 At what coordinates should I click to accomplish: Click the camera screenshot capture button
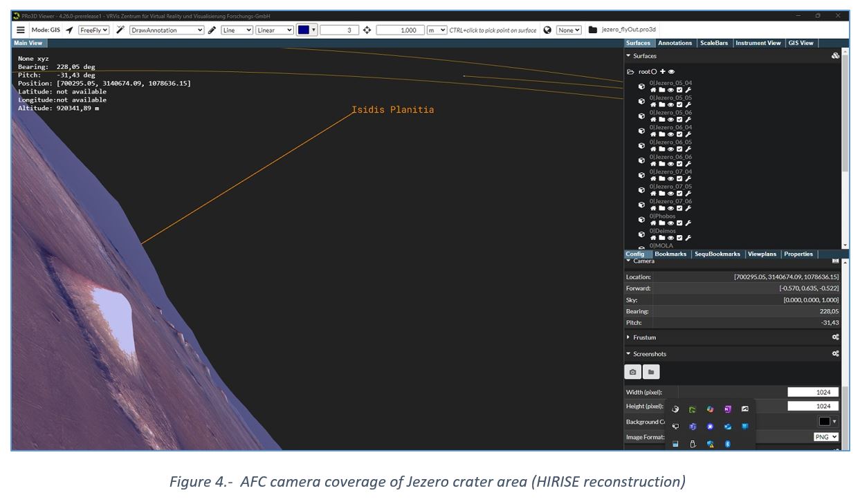pos(632,372)
